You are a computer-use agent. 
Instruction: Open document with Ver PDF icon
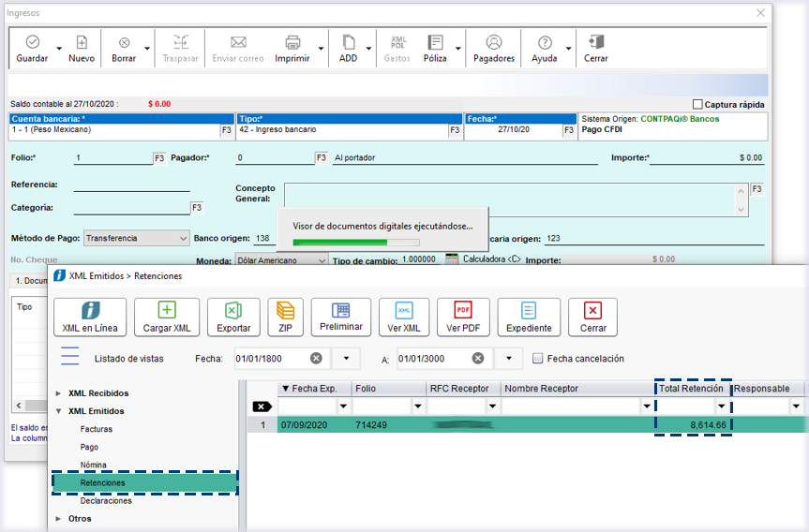coord(463,317)
